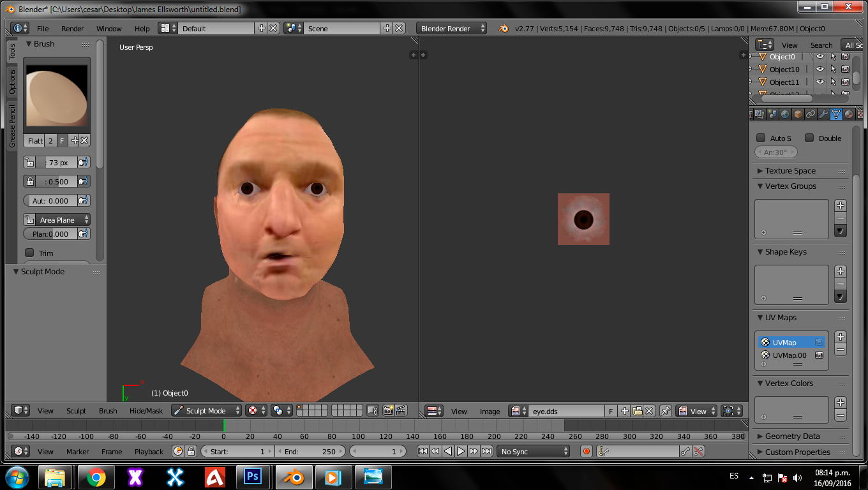This screenshot has height=490, width=868.
Task: Open the Sculpt Mode dropdown
Action: tap(206, 411)
